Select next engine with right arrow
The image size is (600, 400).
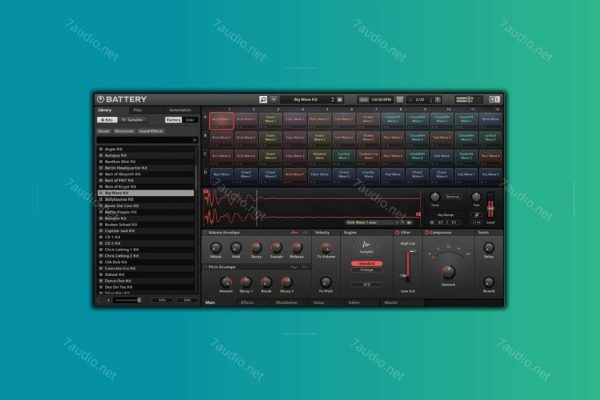click(379, 247)
